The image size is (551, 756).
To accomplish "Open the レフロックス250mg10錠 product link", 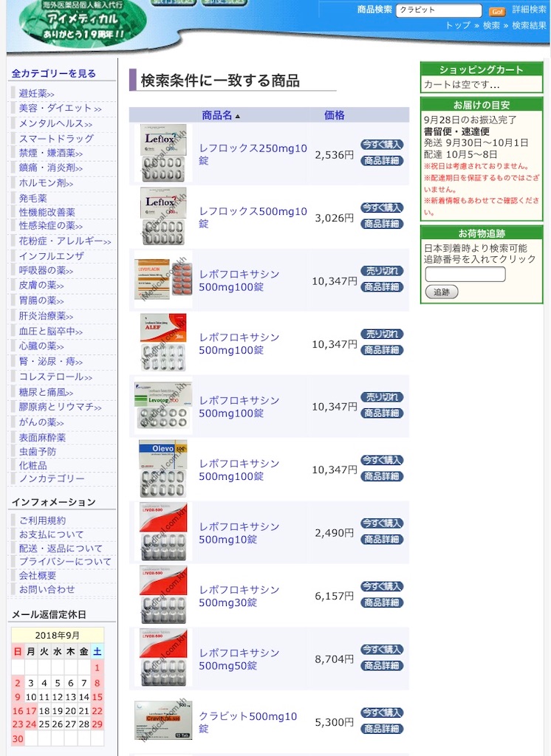I will 253,154.
